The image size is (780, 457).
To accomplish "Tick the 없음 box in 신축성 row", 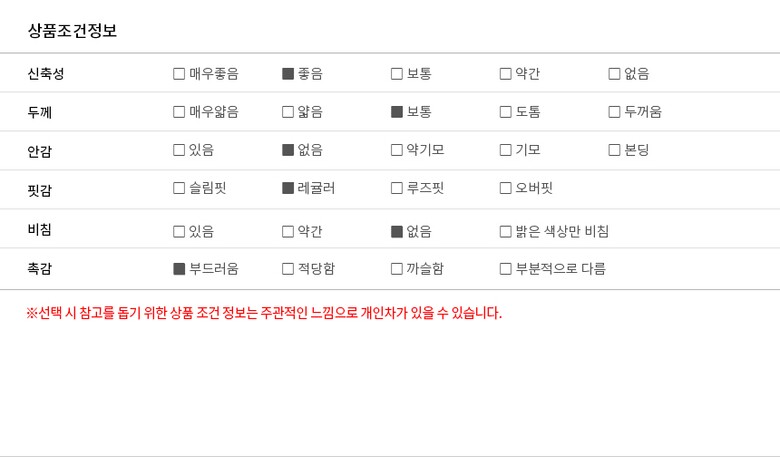I will pyautogui.click(x=614, y=74).
